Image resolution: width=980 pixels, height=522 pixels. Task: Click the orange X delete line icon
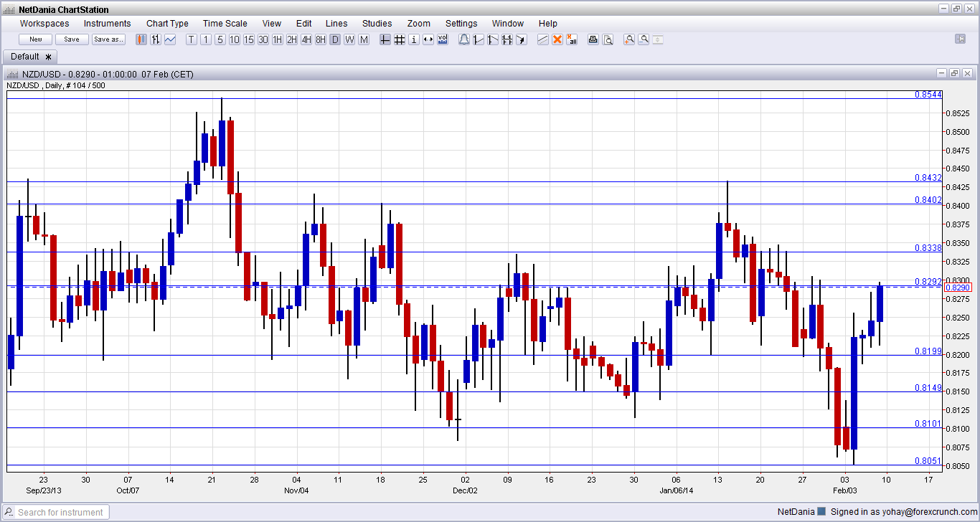(x=557, y=39)
